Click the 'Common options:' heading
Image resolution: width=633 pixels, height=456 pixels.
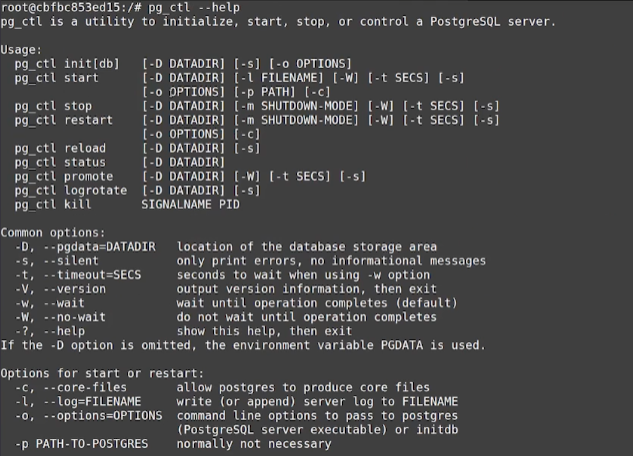point(53,233)
